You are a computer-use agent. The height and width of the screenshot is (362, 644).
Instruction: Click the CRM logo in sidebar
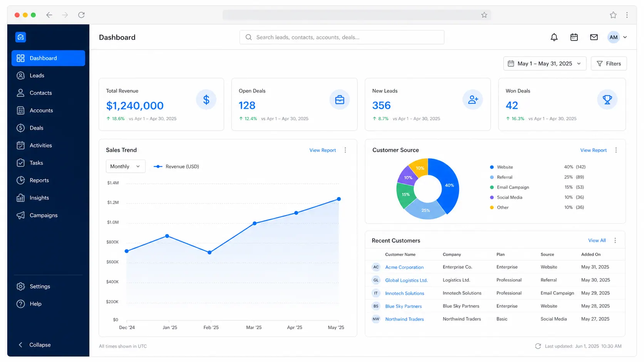[20, 37]
